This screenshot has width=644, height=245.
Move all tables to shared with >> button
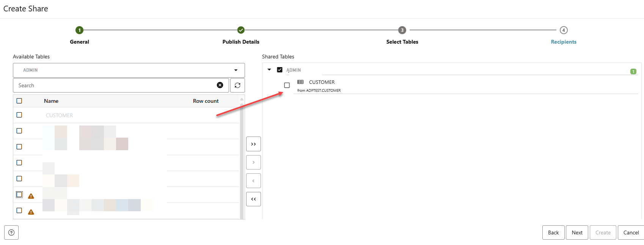tap(253, 144)
